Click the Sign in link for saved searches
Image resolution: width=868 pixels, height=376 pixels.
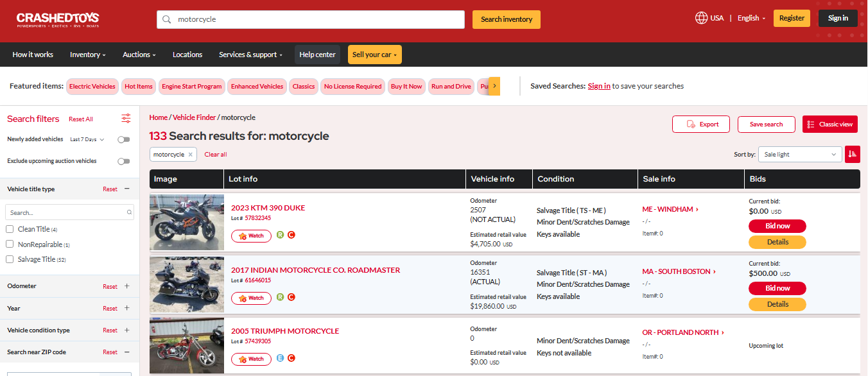(x=599, y=86)
